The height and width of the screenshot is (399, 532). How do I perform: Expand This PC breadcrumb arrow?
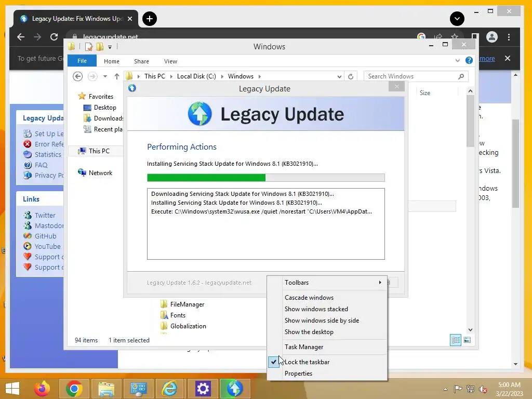click(x=171, y=76)
